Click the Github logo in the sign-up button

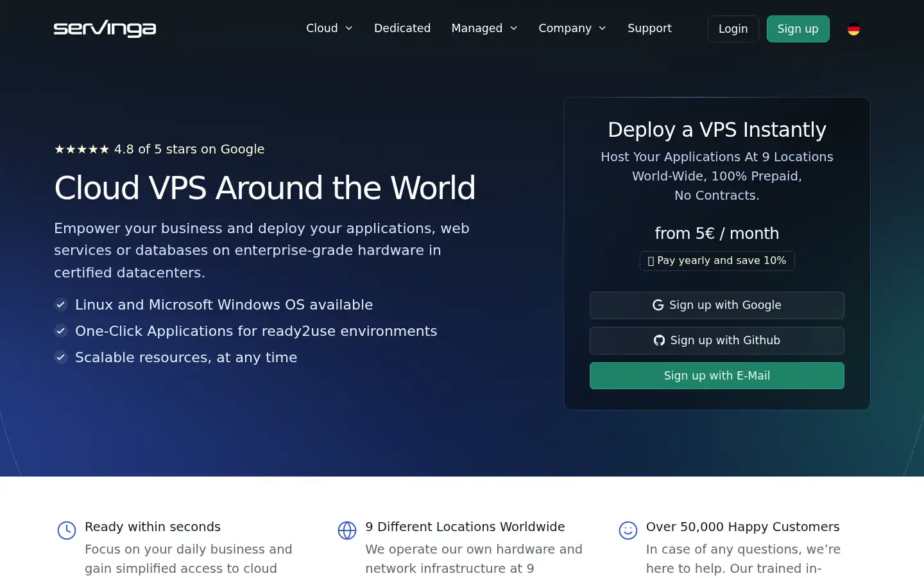pyautogui.click(x=659, y=340)
